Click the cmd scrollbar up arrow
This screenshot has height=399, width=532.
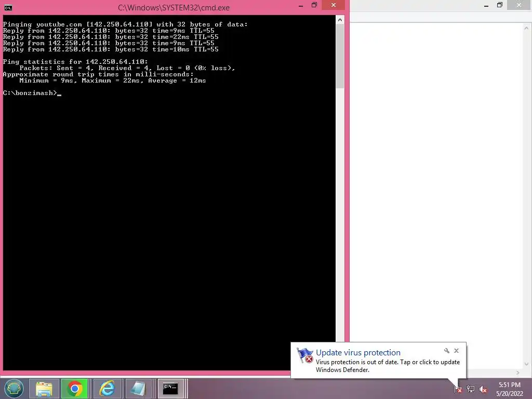point(340,20)
